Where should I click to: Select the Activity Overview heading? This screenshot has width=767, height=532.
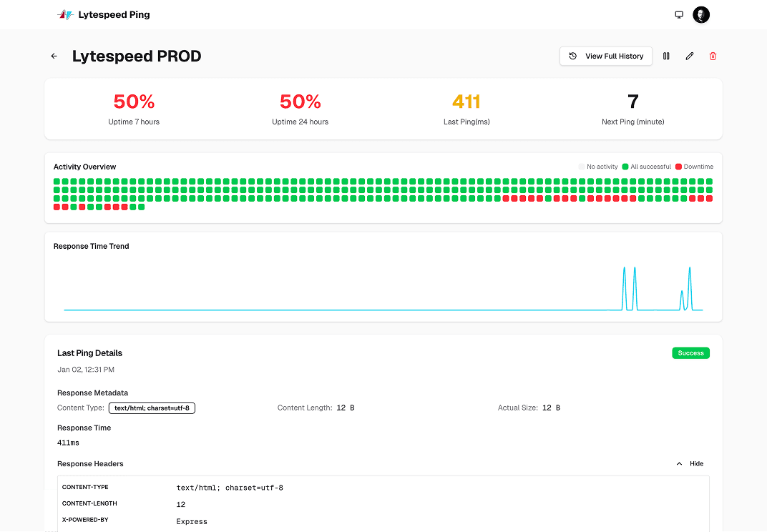point(84,167)
